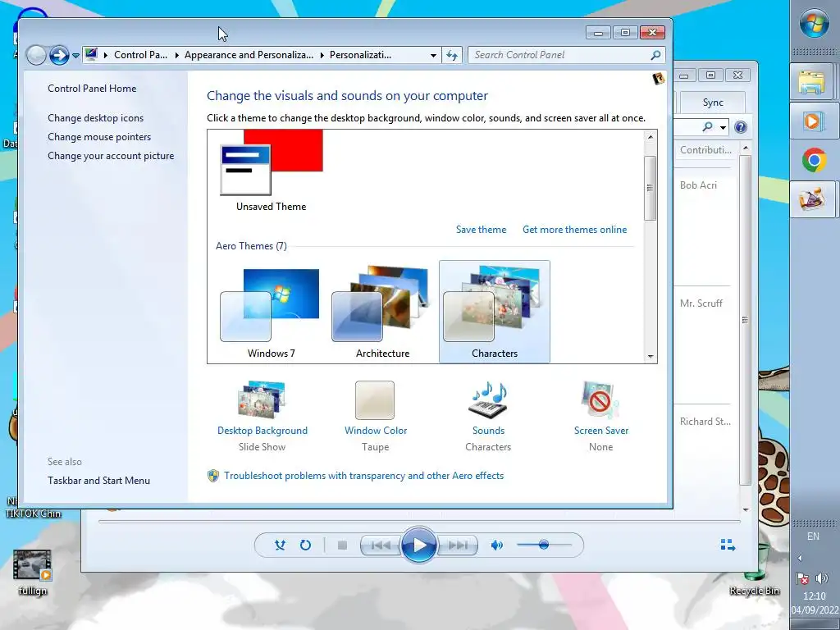Open recent pages dropdown beside navigation arrows

tap(75, 55)
